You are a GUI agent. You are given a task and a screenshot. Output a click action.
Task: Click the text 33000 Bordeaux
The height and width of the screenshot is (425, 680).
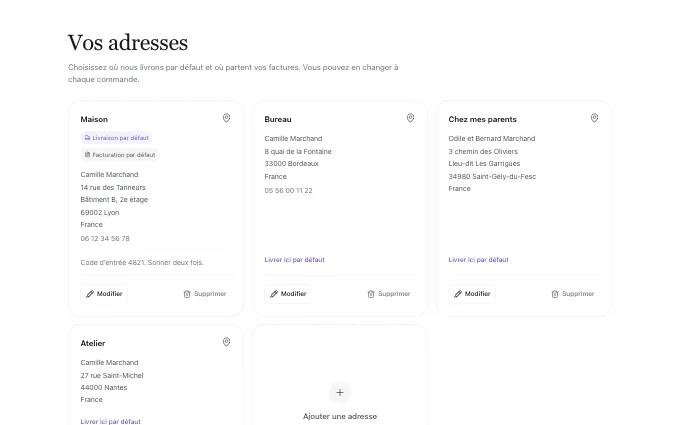tap(291, 163)
